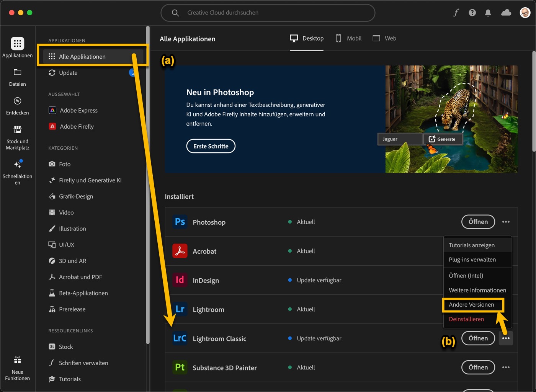Screen dimensions: 536x392
Task: Choose the UI/UX category
Action: (x=62, y=245)
